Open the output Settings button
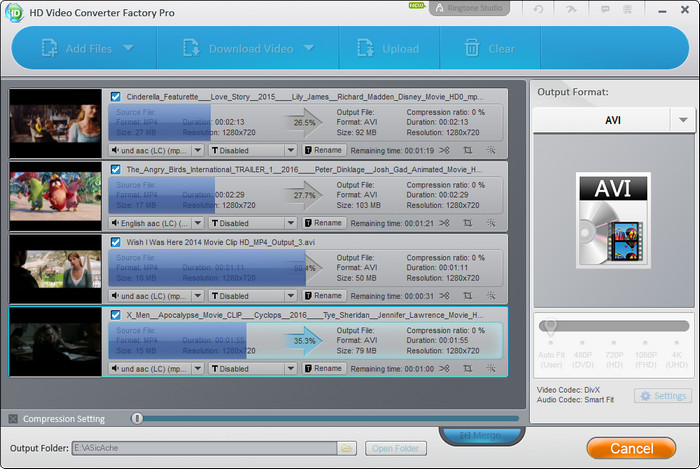This screenshot has height=469, width=700. click(x=663, y=396)
